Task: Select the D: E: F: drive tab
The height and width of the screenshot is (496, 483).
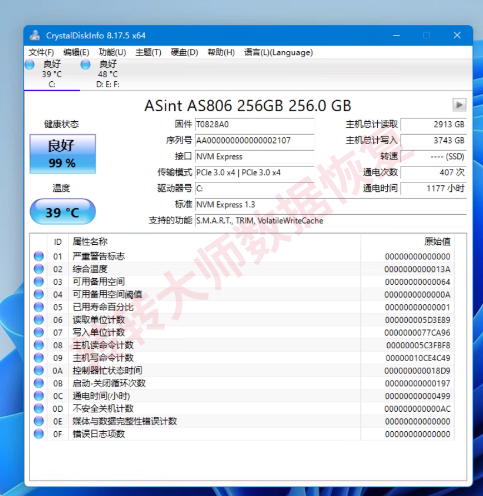Action: point(107,74)
